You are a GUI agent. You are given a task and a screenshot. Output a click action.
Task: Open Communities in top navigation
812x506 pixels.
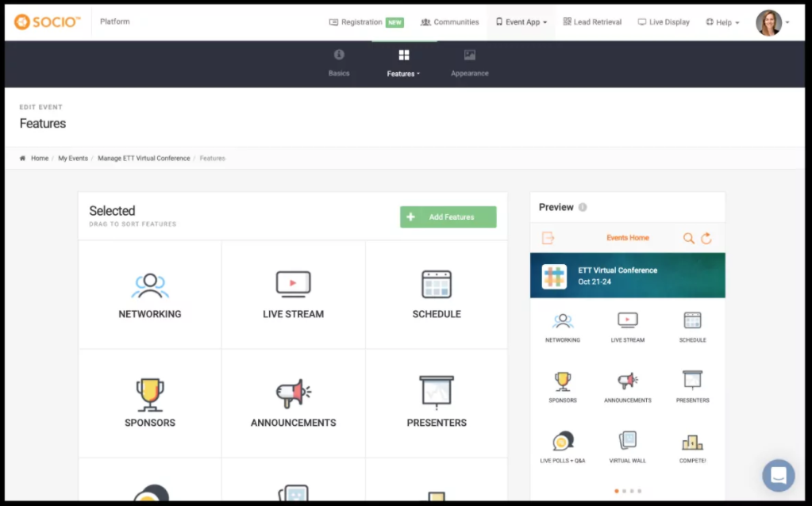click(449, 22)
